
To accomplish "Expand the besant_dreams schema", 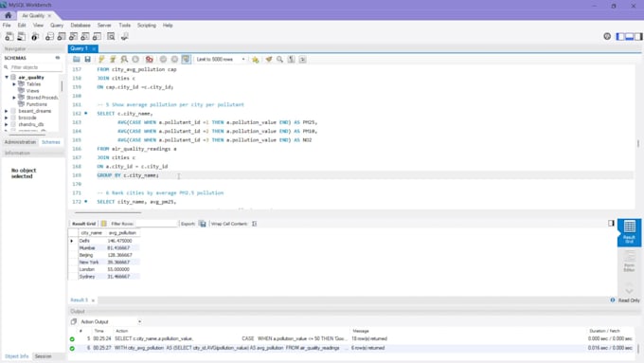I will (7, 111).
